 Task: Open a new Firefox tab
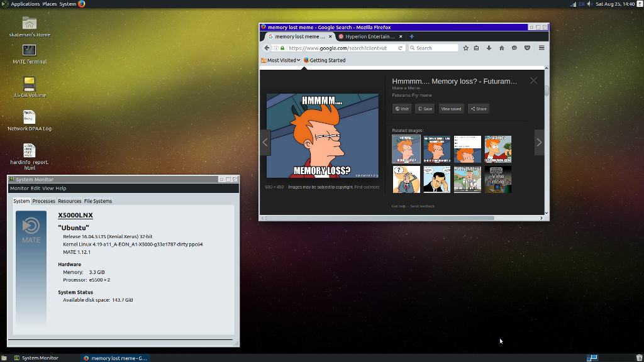[411, 36]
